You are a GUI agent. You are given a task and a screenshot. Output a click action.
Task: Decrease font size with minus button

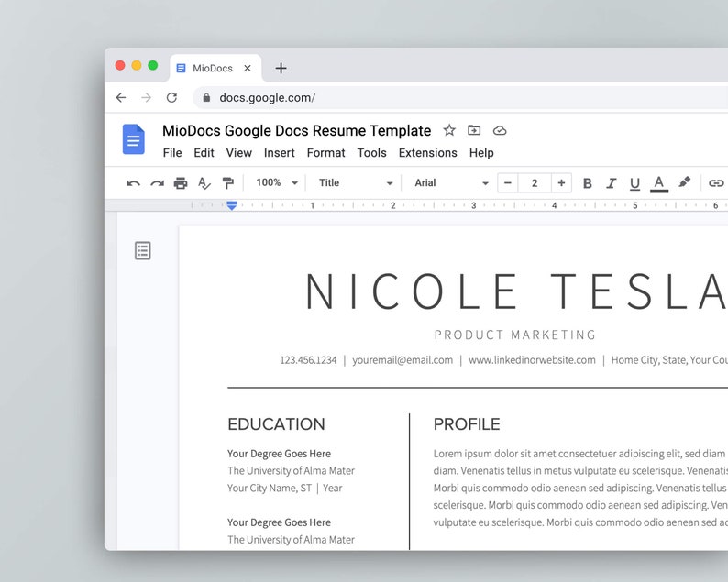point(507,183)
